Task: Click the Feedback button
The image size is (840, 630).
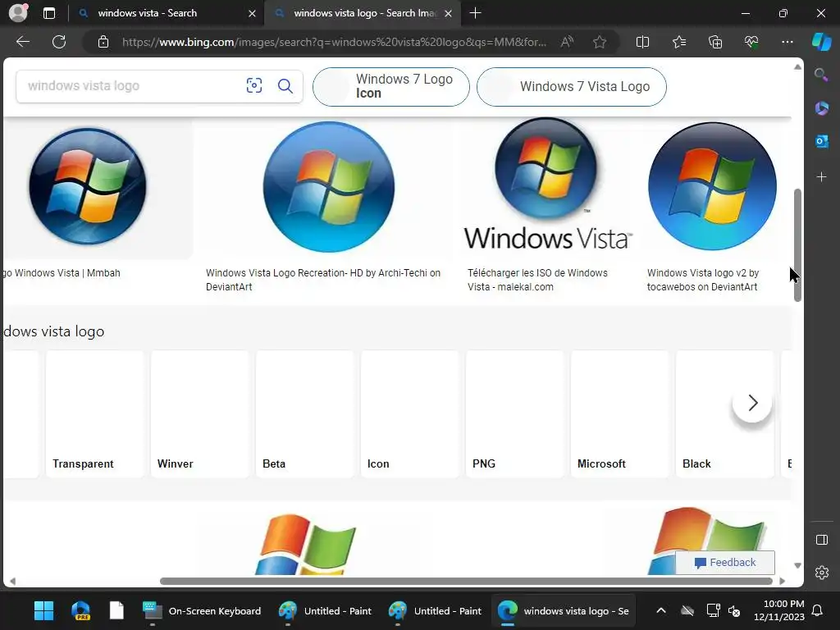Action: click(x=725, y=562)
